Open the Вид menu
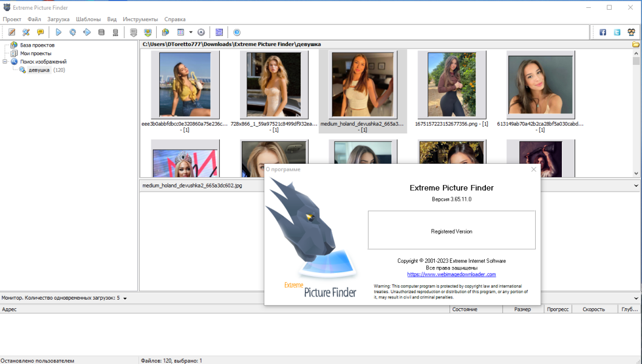Viewport: 642px width, 364px height. coord(112,19)
